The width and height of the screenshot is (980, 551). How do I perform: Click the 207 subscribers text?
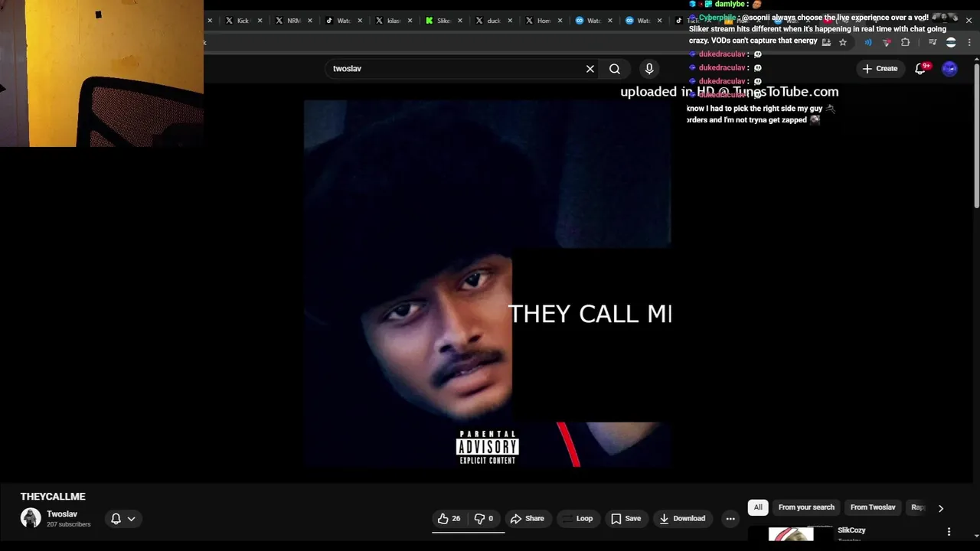pyautogui.click(x=69, y=525)
